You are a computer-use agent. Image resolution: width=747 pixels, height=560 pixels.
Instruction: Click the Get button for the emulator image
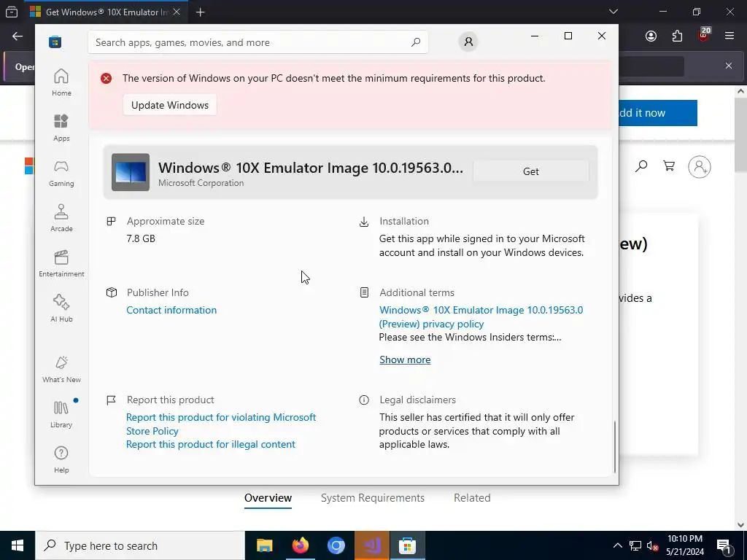[x=531, y=171]
